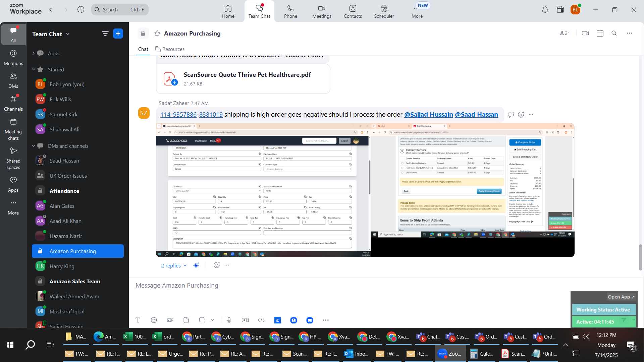This screenshot has height=362, width=644.
Task: Open Shared spaces in left sidebar
Action: pyautogui.click(x=13, y=158)
